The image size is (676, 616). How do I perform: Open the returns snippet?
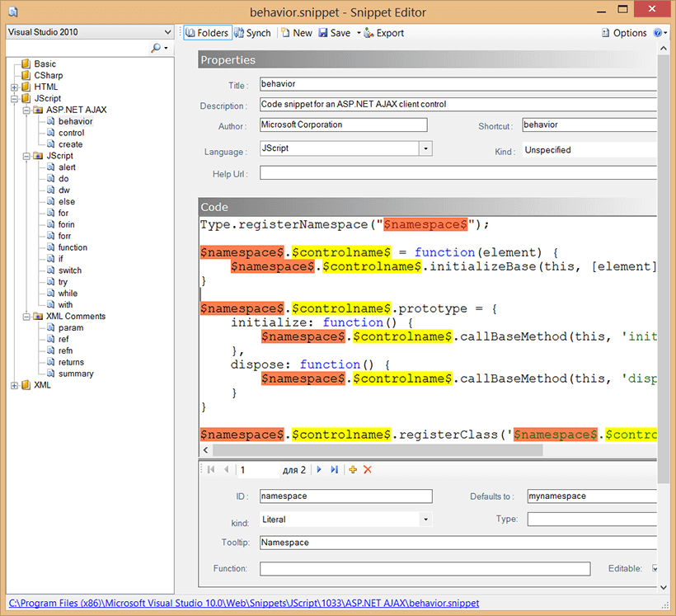tap(71, 362)
